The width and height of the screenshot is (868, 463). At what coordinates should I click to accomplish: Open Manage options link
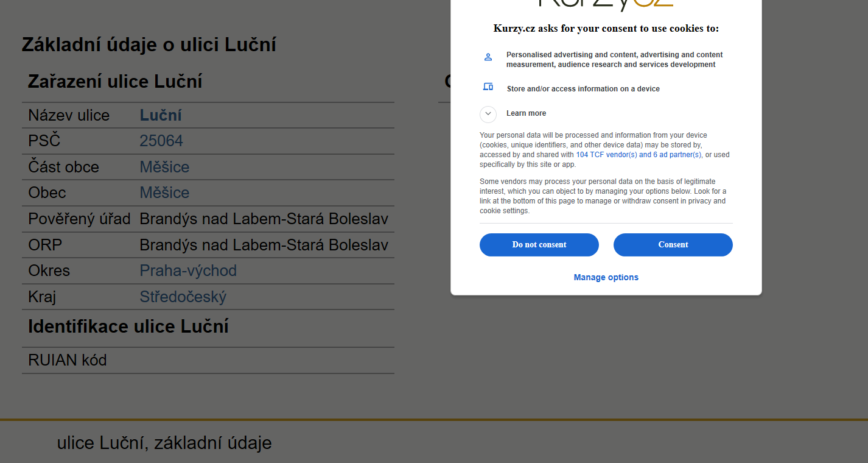click(606, 277)
